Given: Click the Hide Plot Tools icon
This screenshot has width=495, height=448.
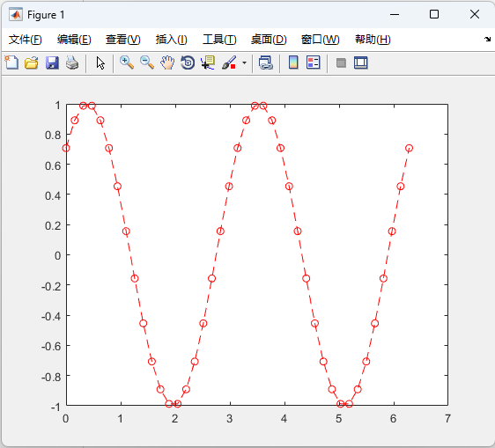Looking at the screenshot, I should (x=341, y=62).
